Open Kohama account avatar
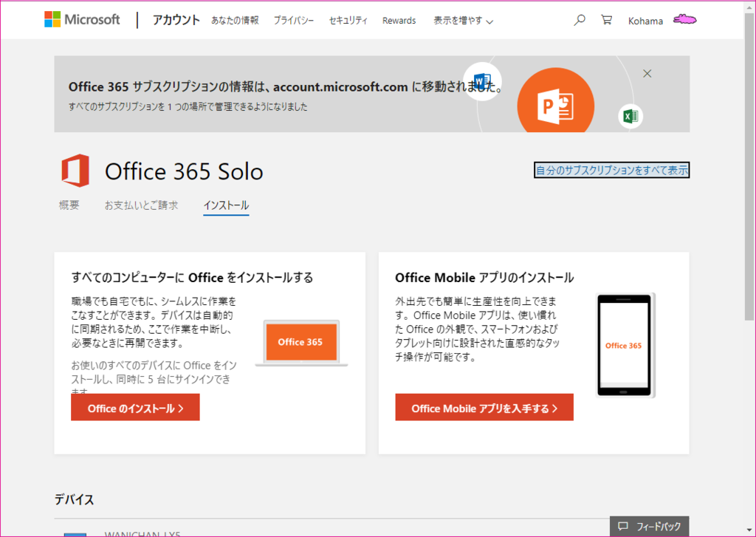756x537 pixels. pos(684,20)
